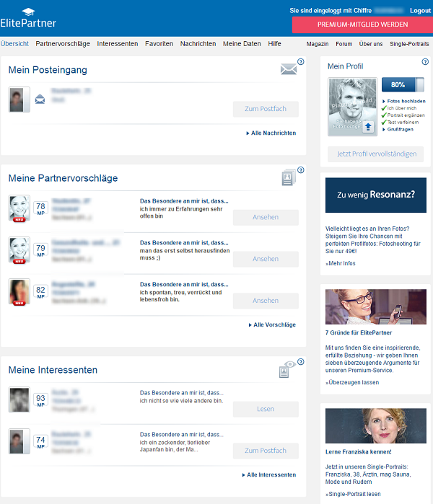Image resolution: width=433 pixels, height=504 pixels.
Task: Click Premium-Mitglied werden button
Action: [x=362, y=25]
